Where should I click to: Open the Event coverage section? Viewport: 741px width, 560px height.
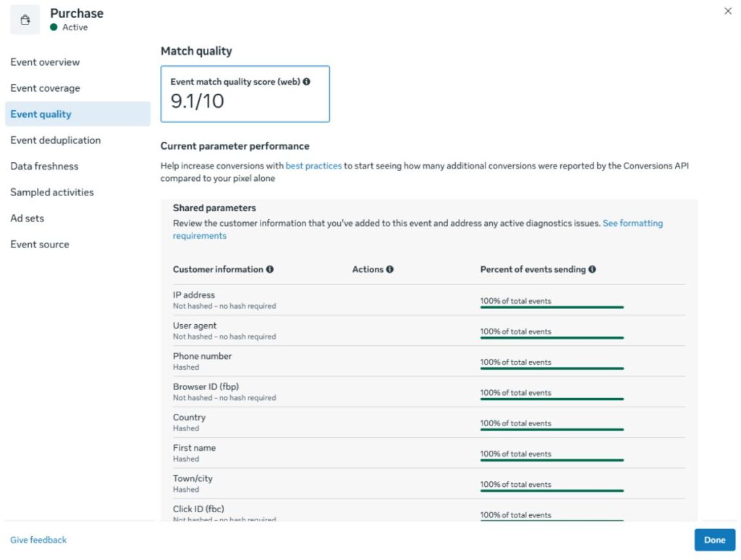coord(46,88)
